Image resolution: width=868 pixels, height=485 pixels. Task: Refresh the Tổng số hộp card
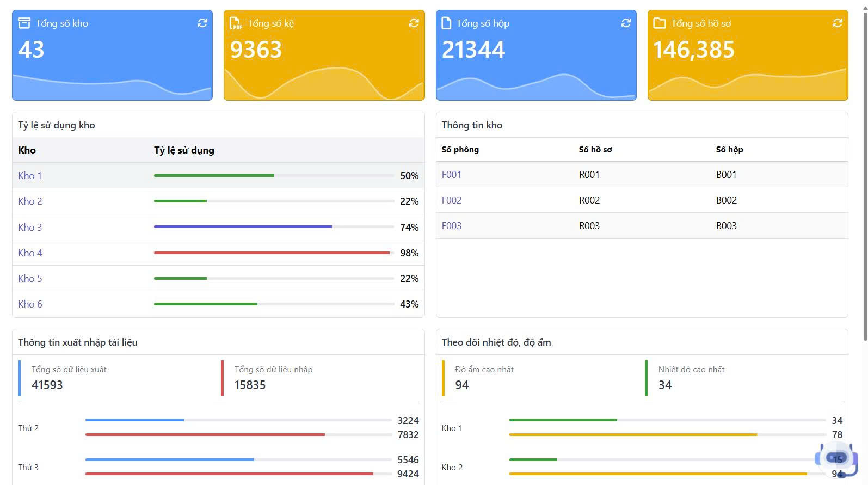(626, 23)
